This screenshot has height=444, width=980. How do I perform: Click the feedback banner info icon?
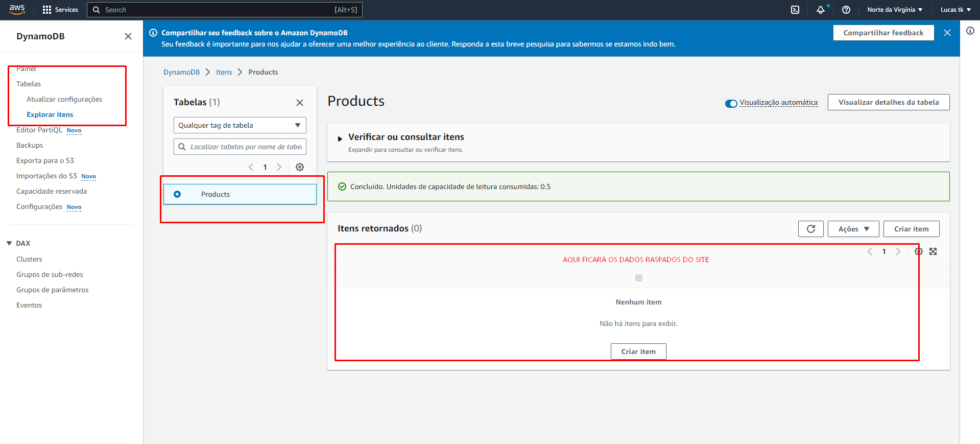click(x=153, y=33)
